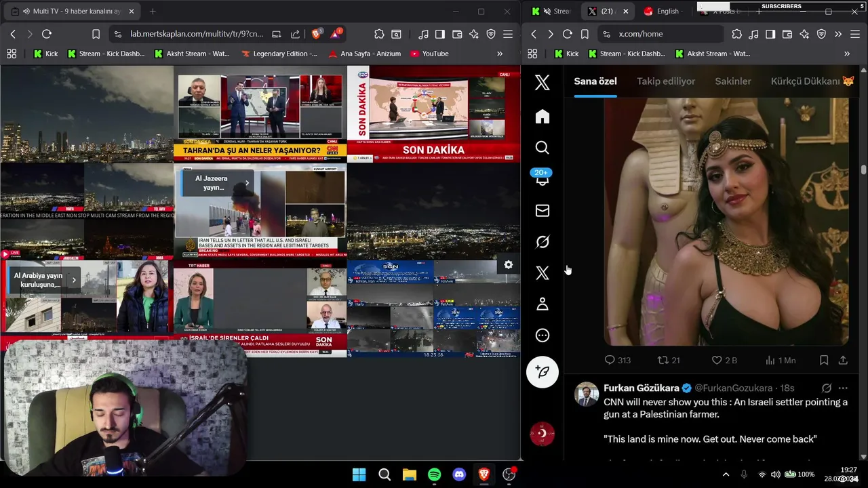Screen dimensions: 868x488
Task: Expand hidden bookmarks chevron in Multi TV window
Action: [500, 54]
